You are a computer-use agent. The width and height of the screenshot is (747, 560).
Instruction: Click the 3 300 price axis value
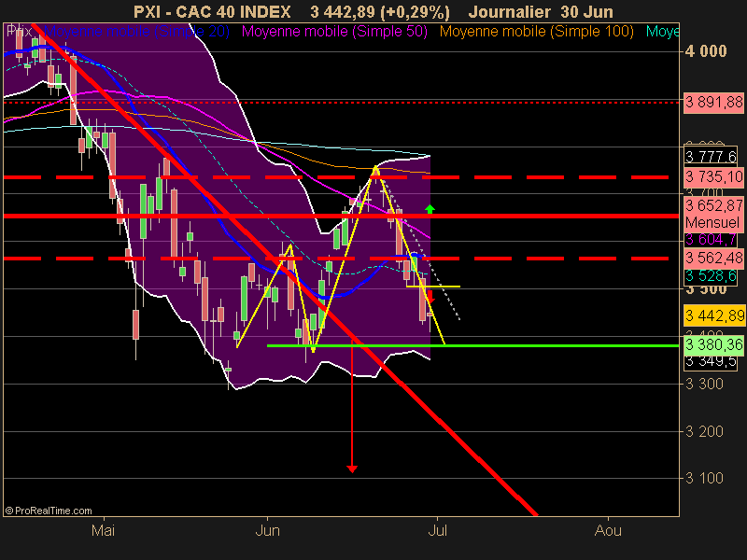704,384
